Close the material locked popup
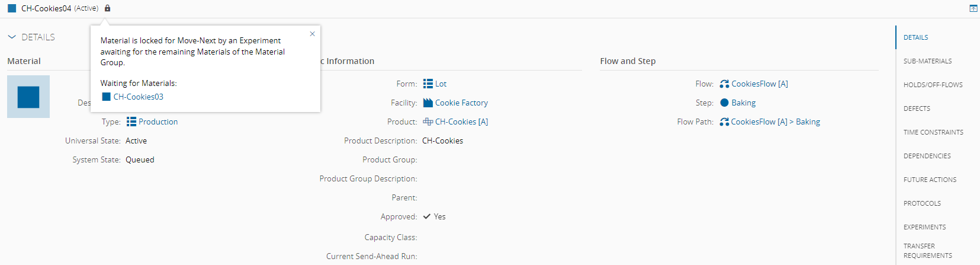The image size is (980, 265). pos(312,34)
